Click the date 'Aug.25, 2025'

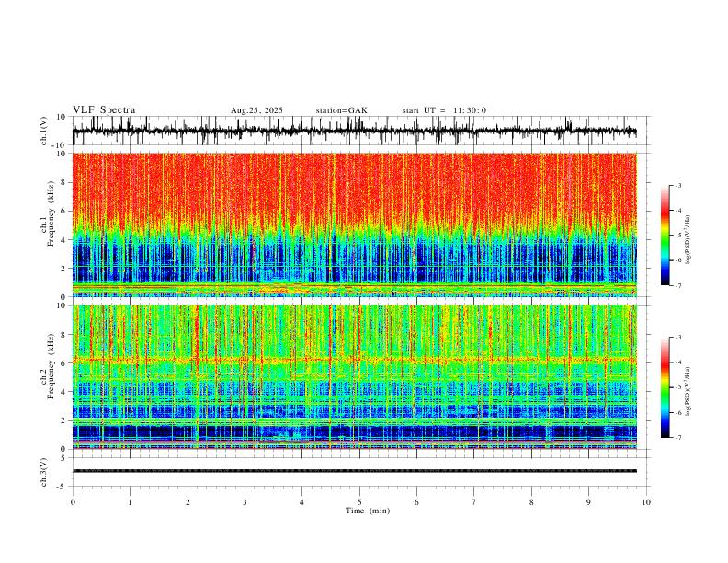pyautogui.click(x=256, y=110)
